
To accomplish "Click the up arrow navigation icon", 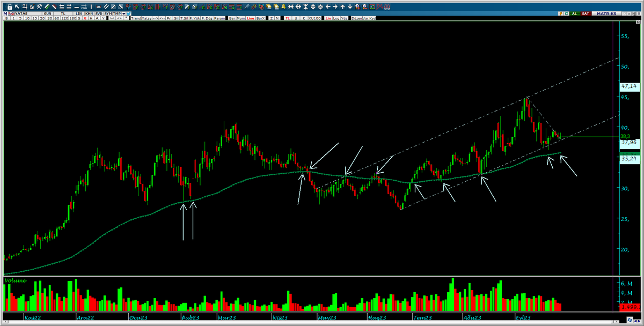I will click(342, 7).
